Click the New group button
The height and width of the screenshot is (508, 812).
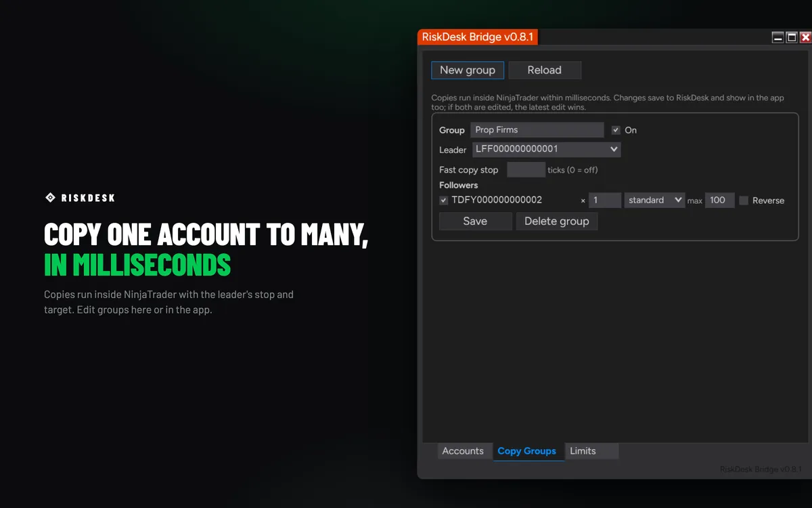468,70
